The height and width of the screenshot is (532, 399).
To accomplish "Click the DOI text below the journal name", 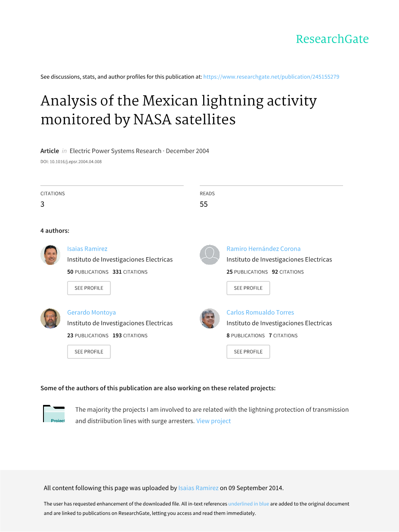I will click(x=71, y=162).
